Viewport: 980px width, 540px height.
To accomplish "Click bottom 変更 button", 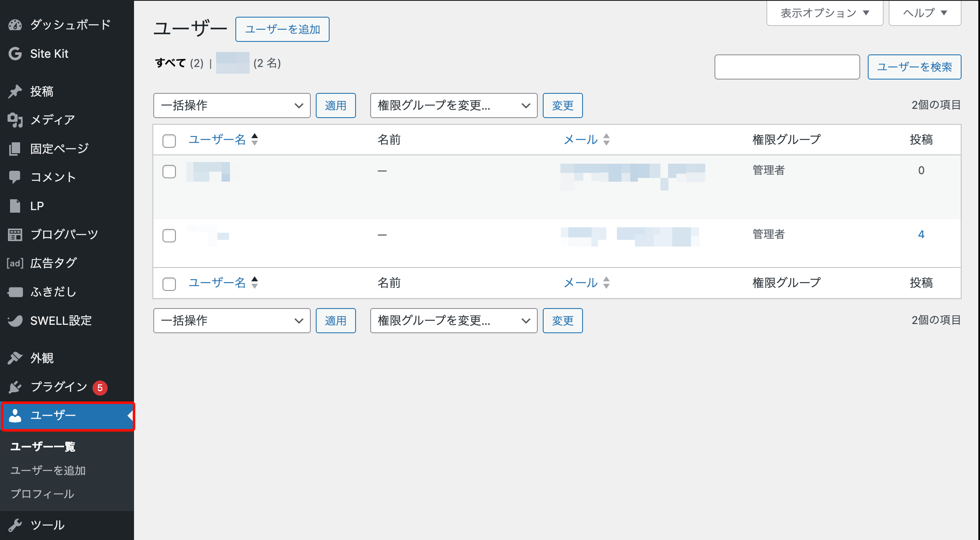I will (x=563, y=321).
